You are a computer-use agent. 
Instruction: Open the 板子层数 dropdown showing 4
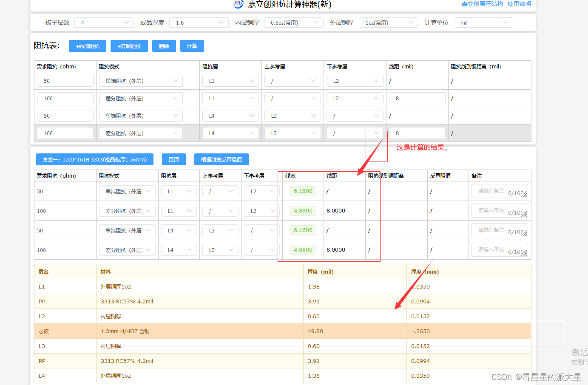coord(104,23)
